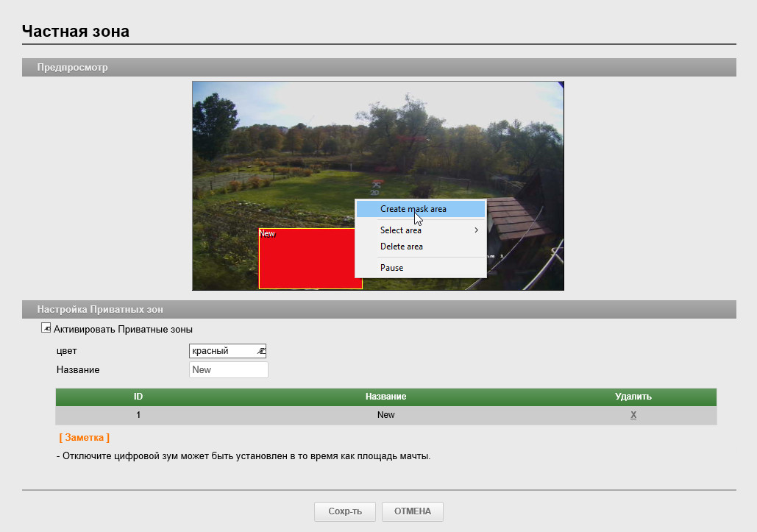Click the Предпросмотр section header
The height and width of the screenshot is (532, 757).
click(379, 67)
